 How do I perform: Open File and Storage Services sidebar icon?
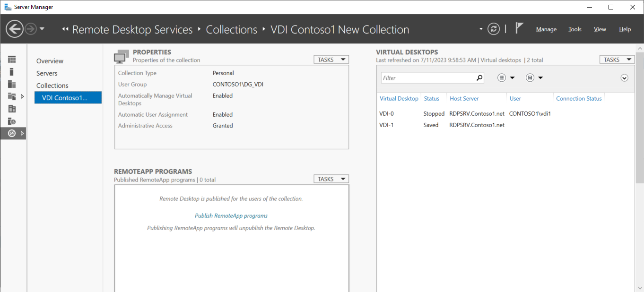coord(12,96)
